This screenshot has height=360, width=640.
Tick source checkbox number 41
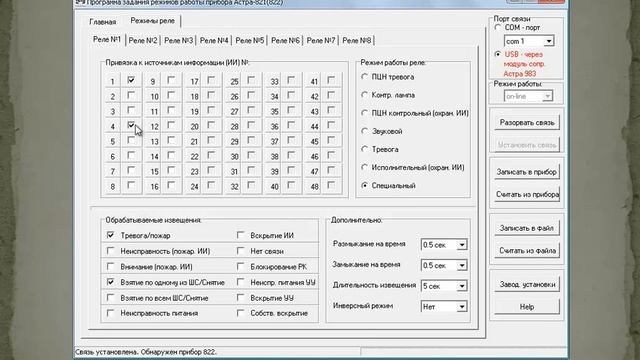(331, 80)
